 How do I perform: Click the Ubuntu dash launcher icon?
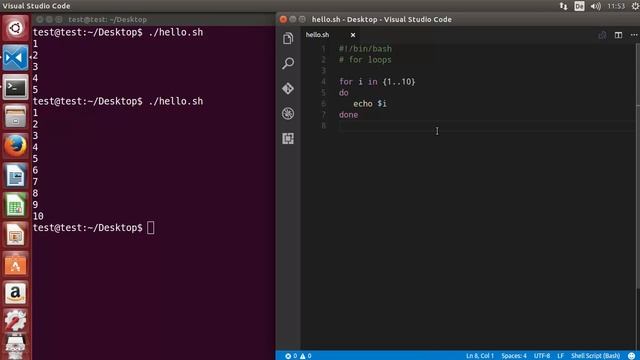click(16, 28)
